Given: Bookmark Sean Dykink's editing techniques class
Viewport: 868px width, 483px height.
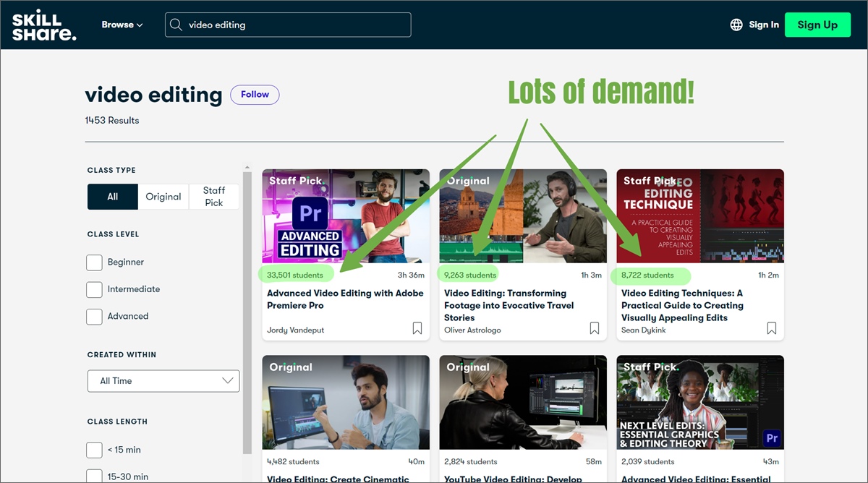Looking at the screenshot, I should [x=772, y=328].
